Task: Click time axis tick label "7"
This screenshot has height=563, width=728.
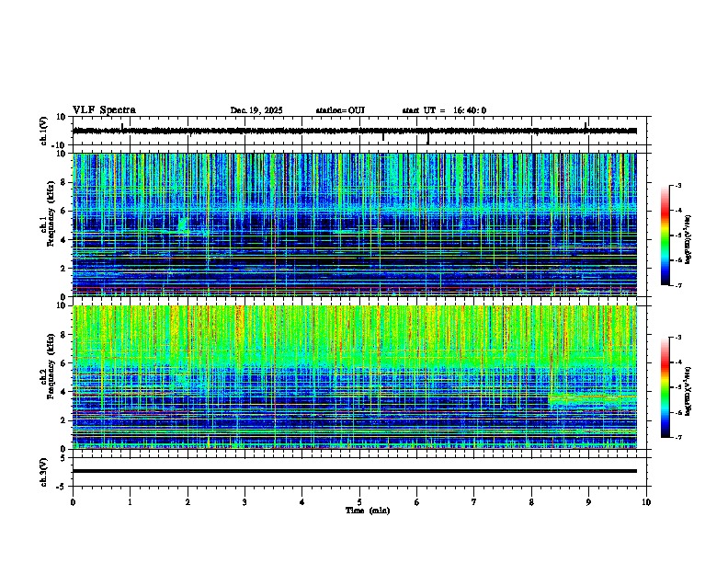Action: point(474,502)
